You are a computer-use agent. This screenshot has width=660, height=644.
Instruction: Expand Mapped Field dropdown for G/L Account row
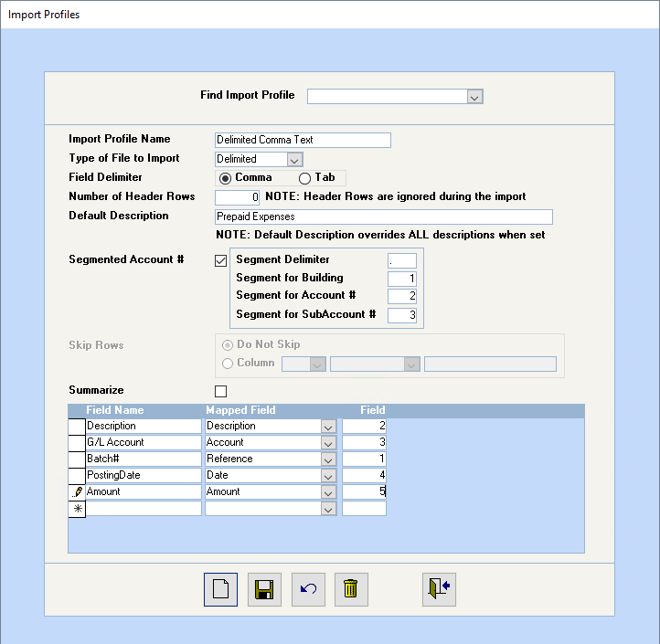pyautogui.click(x=328, y=442)
